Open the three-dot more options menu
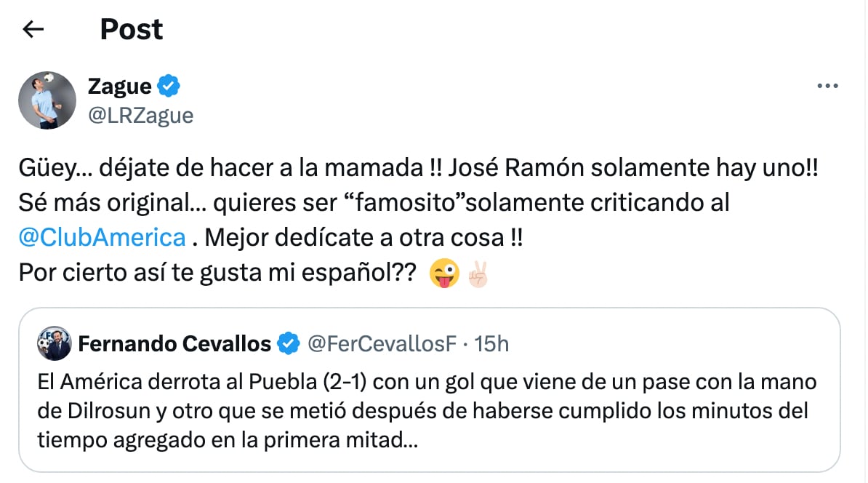Viewport: 868px width, 483px height. click(828, 87)
